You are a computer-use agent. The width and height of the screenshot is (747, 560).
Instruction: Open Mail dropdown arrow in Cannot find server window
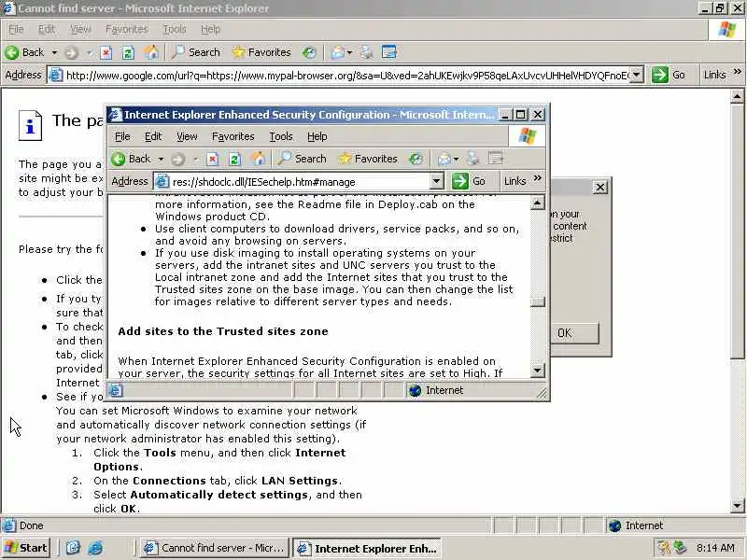pos(349,52)
